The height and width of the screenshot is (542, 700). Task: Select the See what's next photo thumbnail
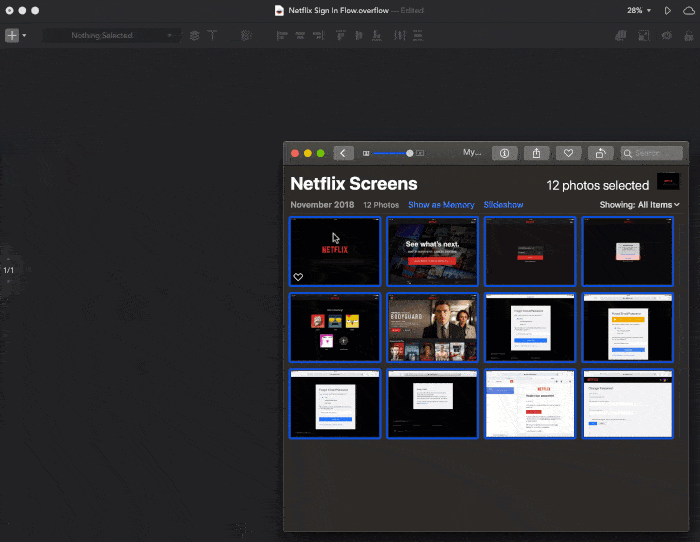point(432,251)
